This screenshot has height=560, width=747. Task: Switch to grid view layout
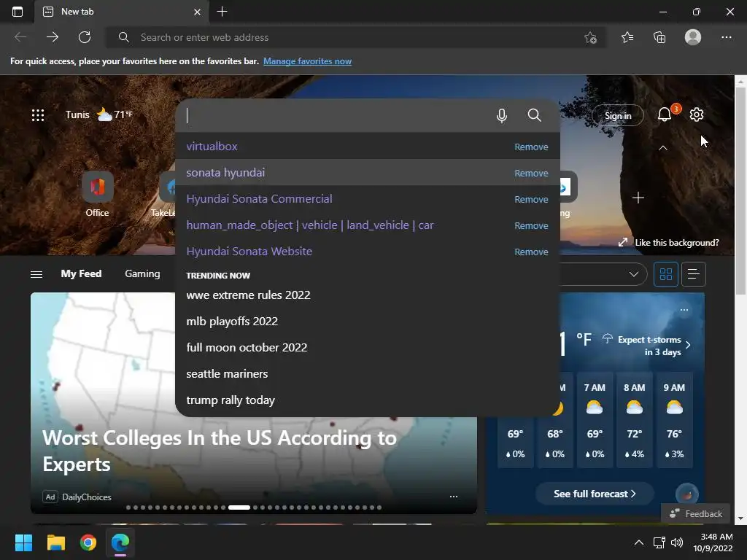[665, 274]
